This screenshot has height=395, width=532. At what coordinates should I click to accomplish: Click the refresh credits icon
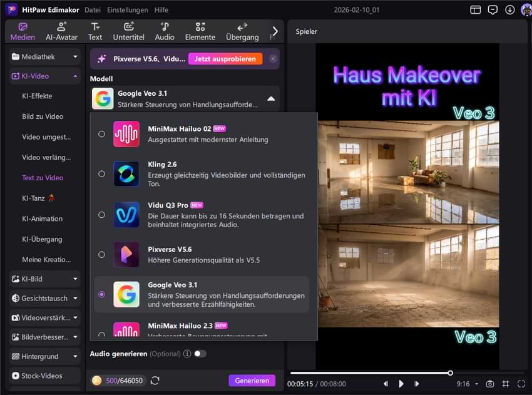(155, 381)
